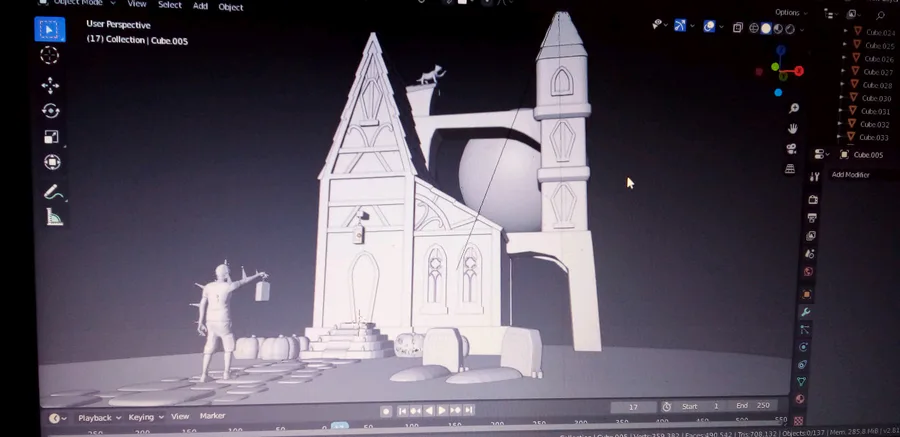This screenshot has height=437, width=900.
Task: Switch perspective/orthographic grid icon
Action: 790,168
